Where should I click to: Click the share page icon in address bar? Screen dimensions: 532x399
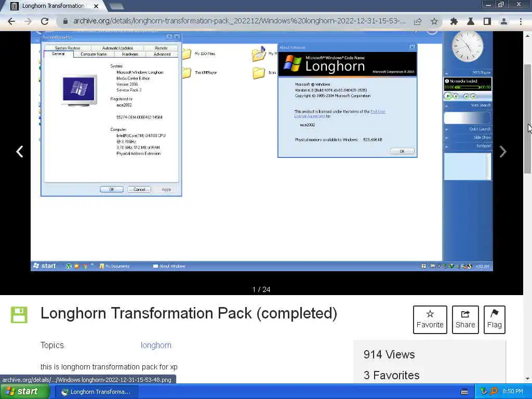(x=418, y=21)
